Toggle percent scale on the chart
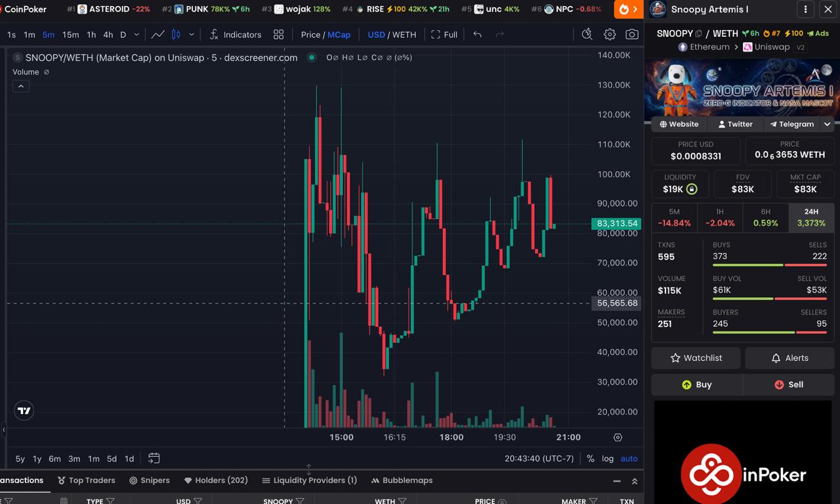 [x=591, y=459]
